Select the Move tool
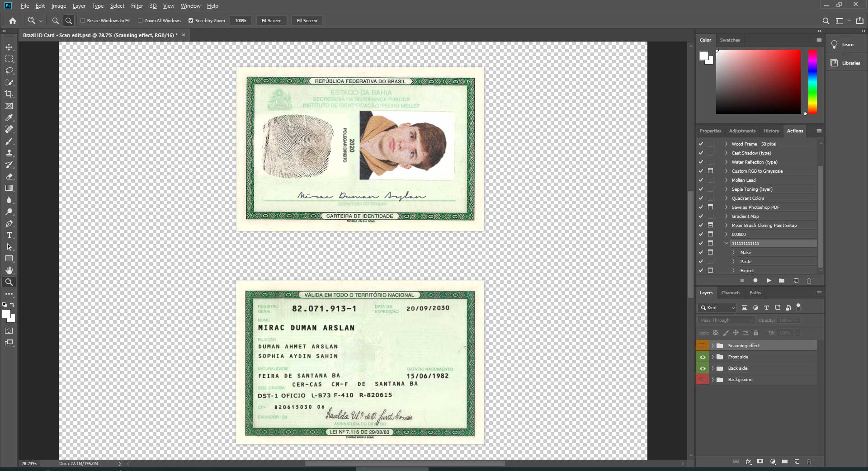The width and height of the screenshot is (868, 471). [9, 47]
